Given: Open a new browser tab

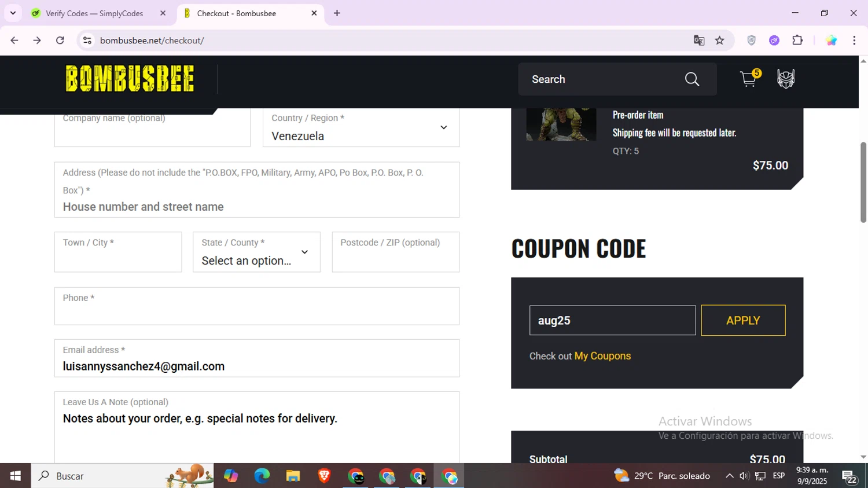Looking at the screenshot, I should coord(337,13).
